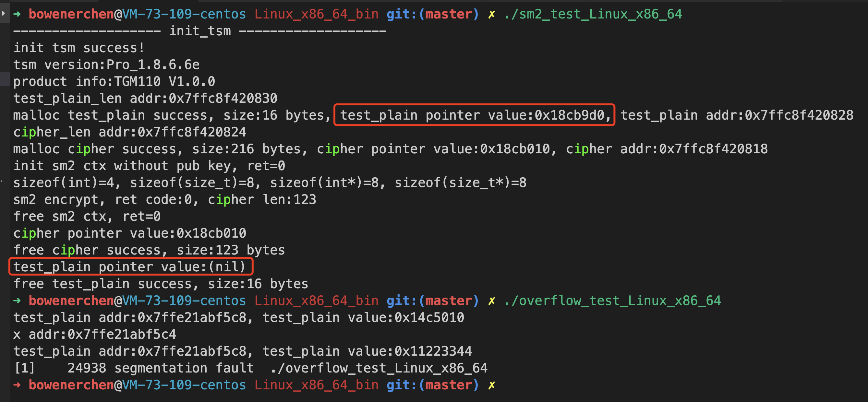868x402 pixels.
Task: Click the segmentation fault message line
Action: 251,368
